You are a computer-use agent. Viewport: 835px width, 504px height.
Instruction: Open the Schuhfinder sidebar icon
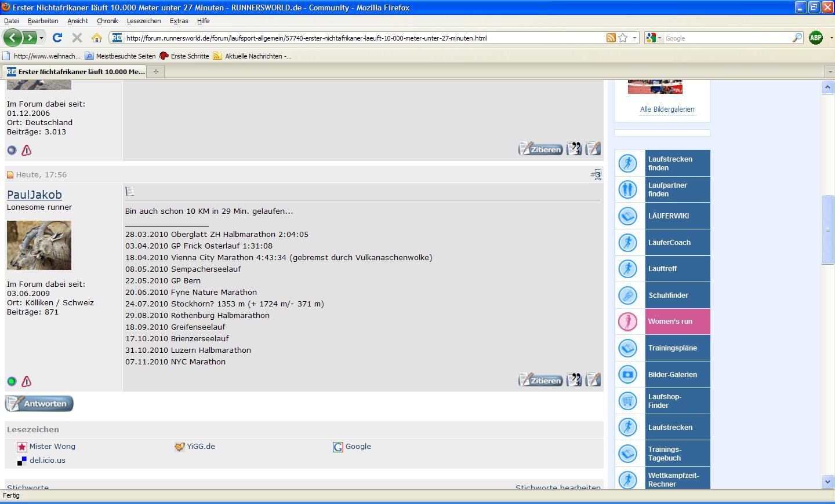(x=628, y=295)
